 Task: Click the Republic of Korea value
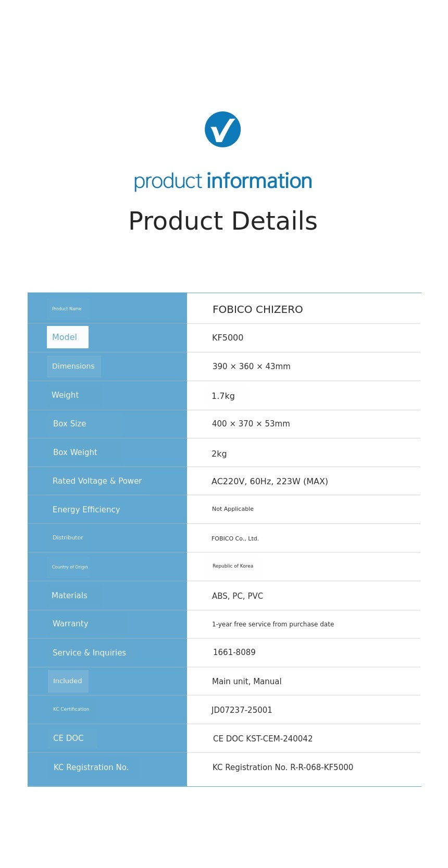[x=233, y=566]
